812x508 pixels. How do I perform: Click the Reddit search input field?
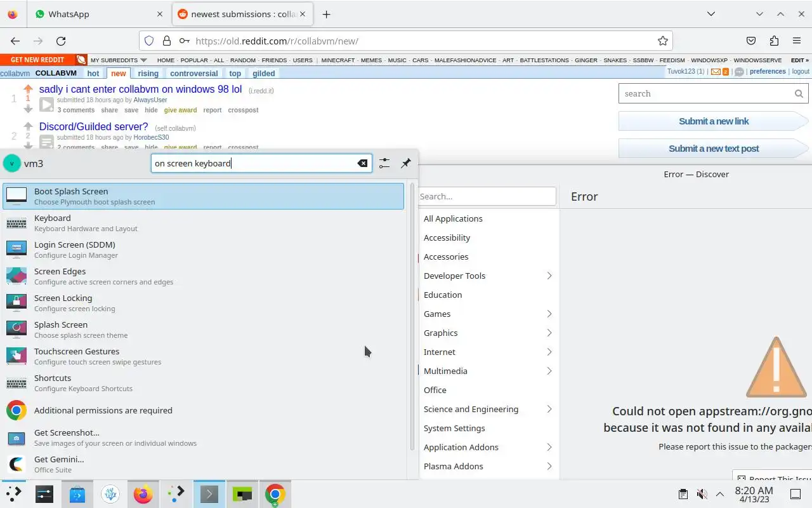[x=714, y=93]
